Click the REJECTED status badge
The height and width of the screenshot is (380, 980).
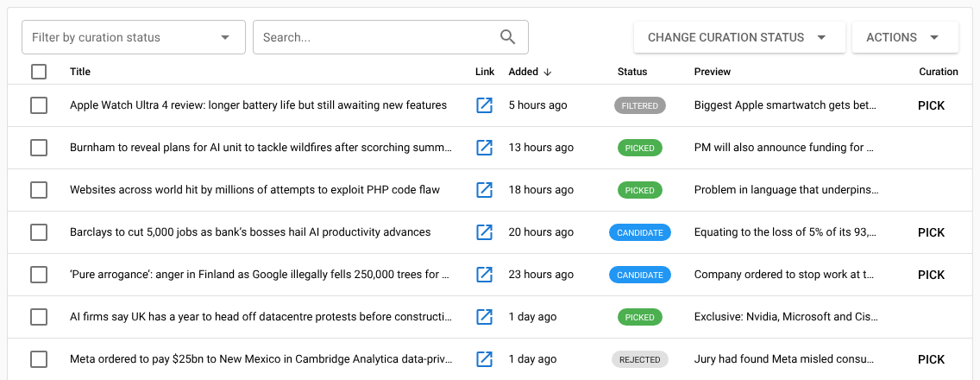click(640, 359)
